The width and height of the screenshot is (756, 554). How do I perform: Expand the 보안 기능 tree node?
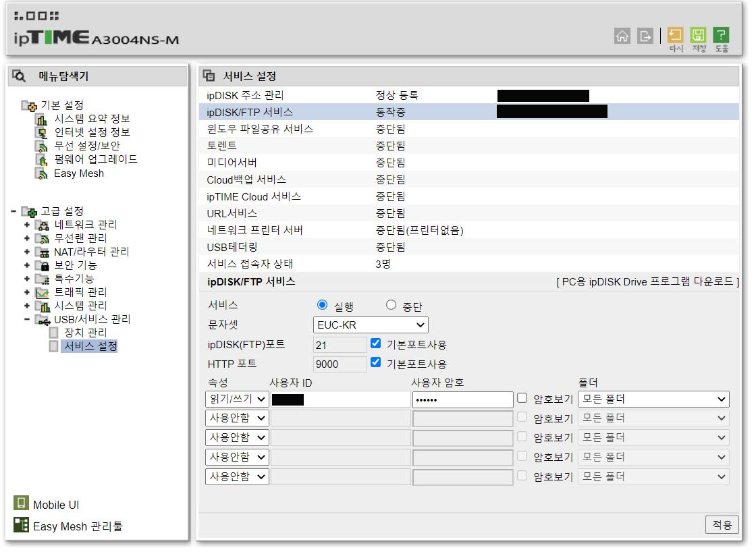(x=27, y=265)
